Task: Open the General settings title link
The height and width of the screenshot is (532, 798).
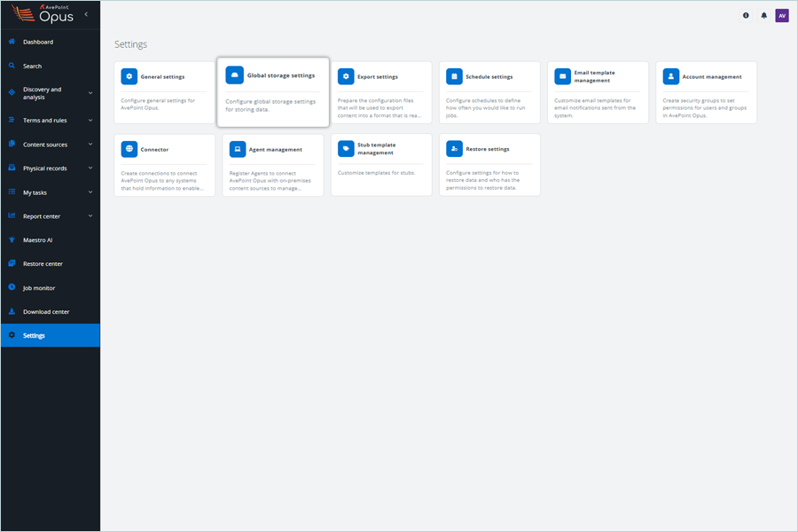Action: point(162,77)
